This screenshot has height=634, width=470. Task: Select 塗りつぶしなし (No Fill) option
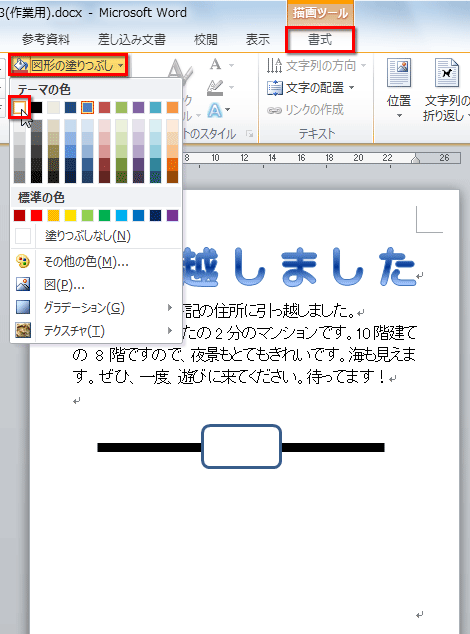click(96, 236)
